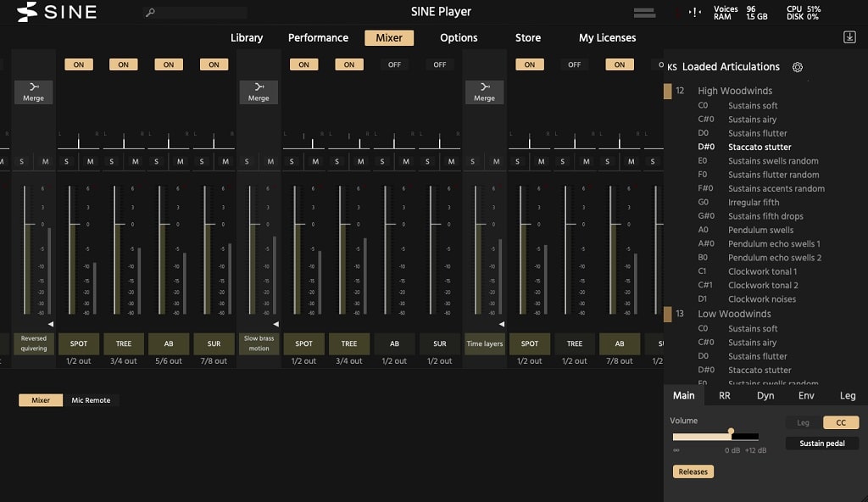Click the MIDI panic exclamation icon

[x=695, y=12]
